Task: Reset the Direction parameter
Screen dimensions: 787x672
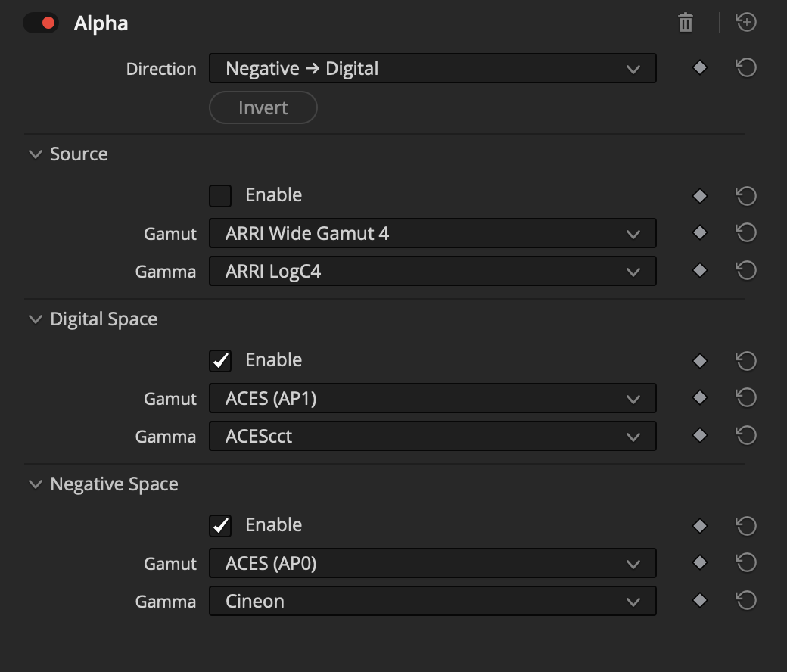Action: pos(746,67)
